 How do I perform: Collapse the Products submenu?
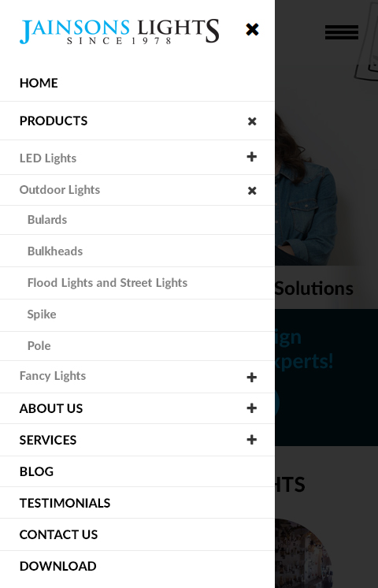pyautogui.click(x=252, y=121)
